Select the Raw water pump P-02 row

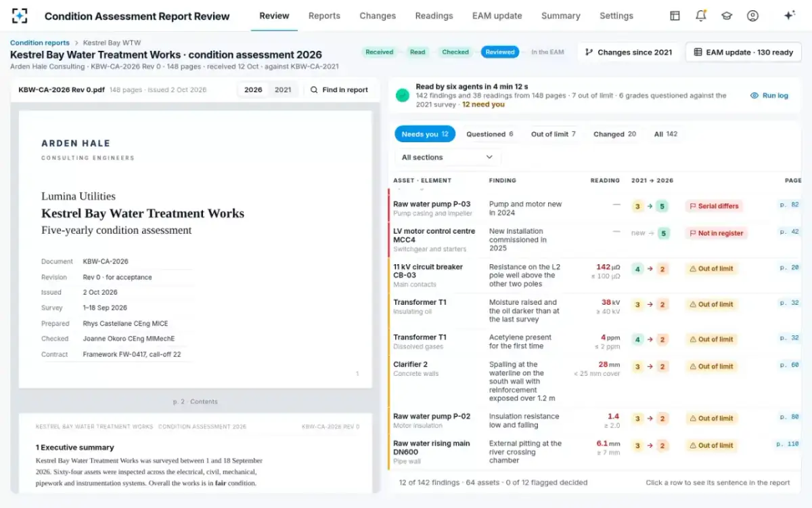594,421
